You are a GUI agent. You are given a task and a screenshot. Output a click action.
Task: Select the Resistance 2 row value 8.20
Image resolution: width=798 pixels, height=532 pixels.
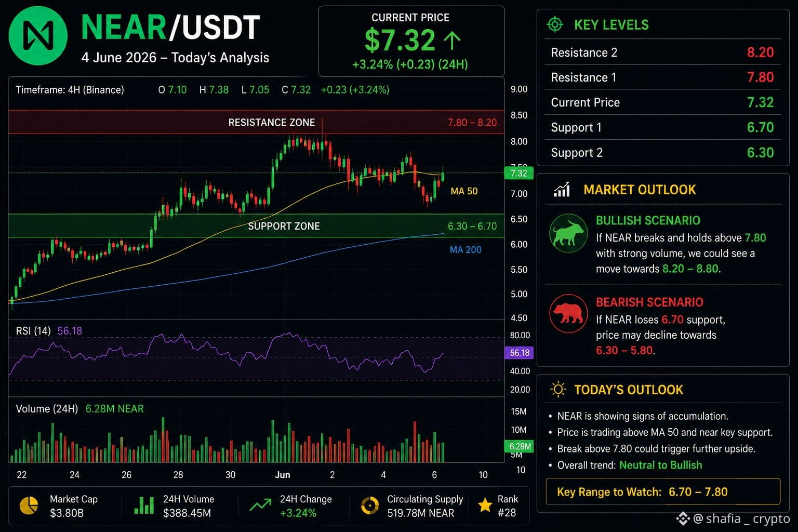click(x=760, y=52)
